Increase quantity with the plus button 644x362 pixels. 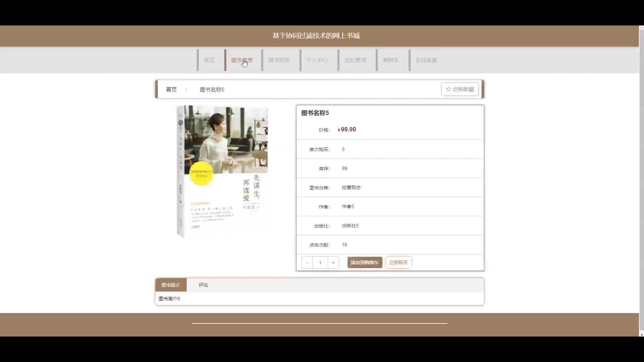333,262
